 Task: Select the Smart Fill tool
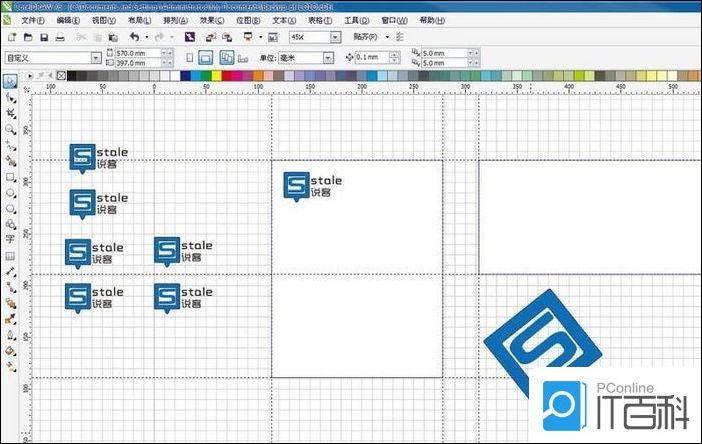(10, 161)
